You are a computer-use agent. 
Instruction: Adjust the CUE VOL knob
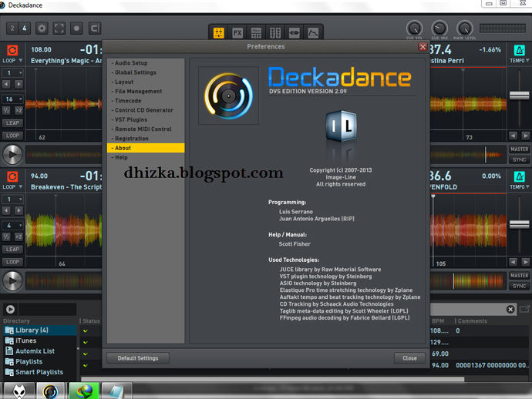click(414, 28)
